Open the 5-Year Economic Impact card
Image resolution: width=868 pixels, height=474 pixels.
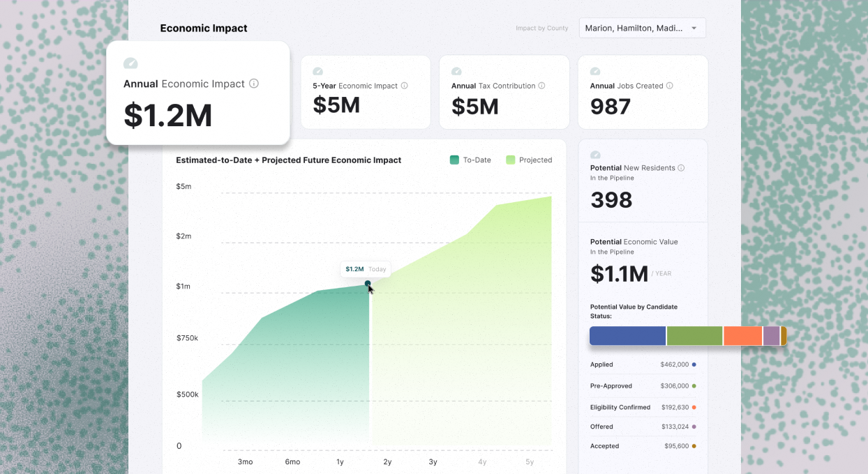click(366, 93)
